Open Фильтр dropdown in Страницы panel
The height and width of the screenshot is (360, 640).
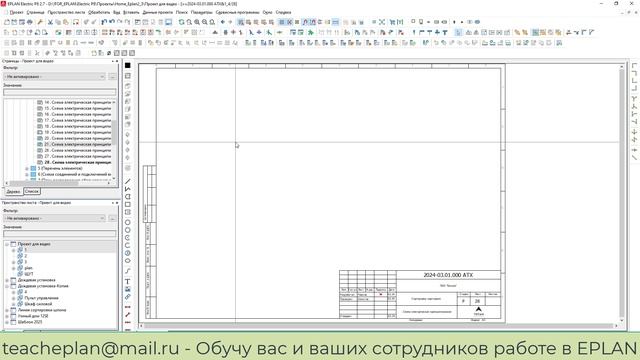click(55, 77)
